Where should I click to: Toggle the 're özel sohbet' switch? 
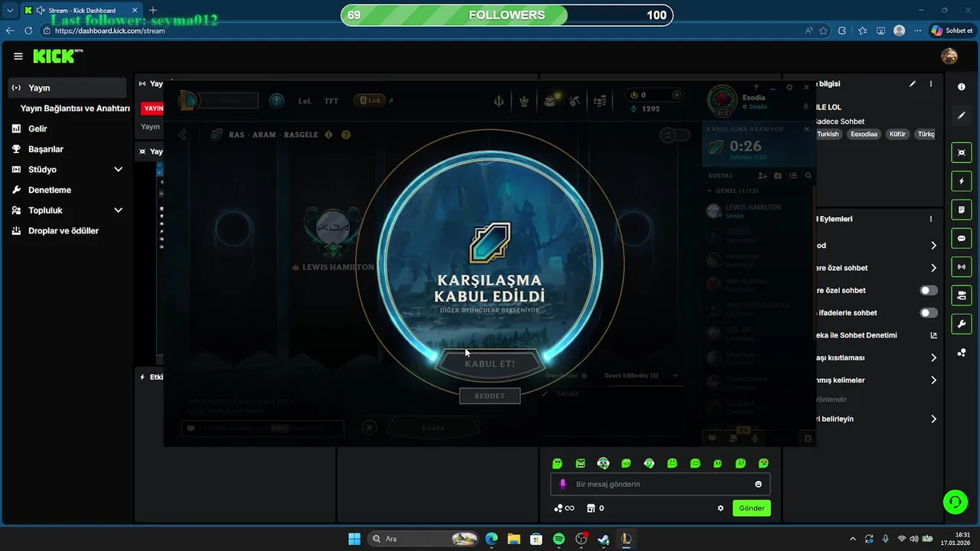tap(929, 291)
